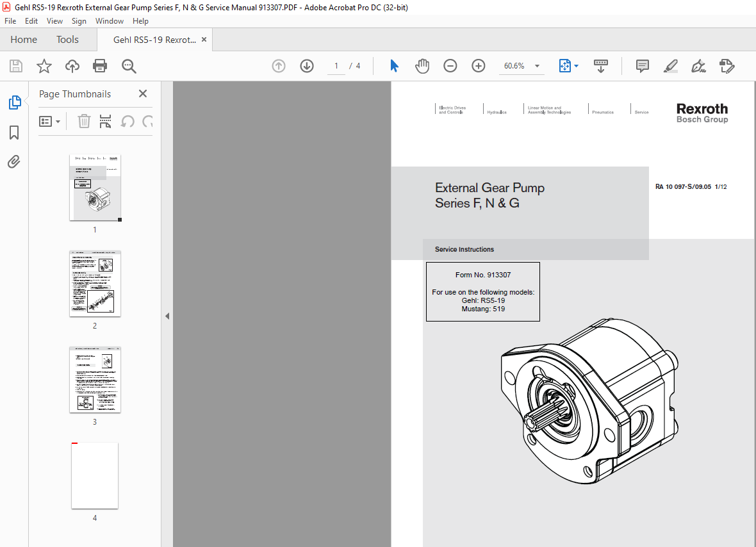Collapse the navigation pane arrow
The image size is (756, 547).
coord(167,316)
